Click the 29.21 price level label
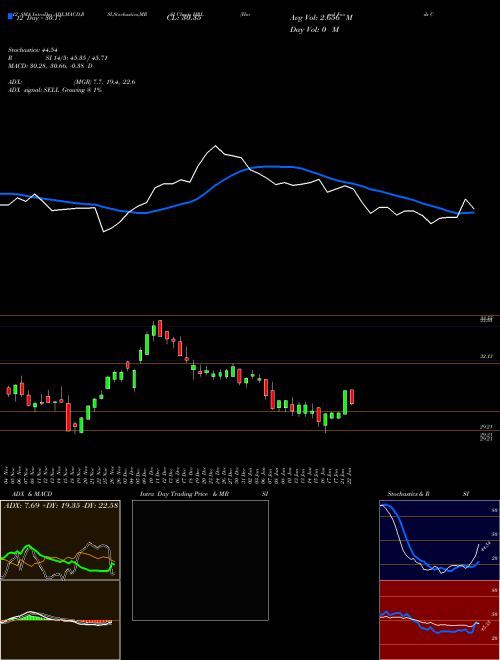The image size is (500, 660). click(x=486, y=427)
